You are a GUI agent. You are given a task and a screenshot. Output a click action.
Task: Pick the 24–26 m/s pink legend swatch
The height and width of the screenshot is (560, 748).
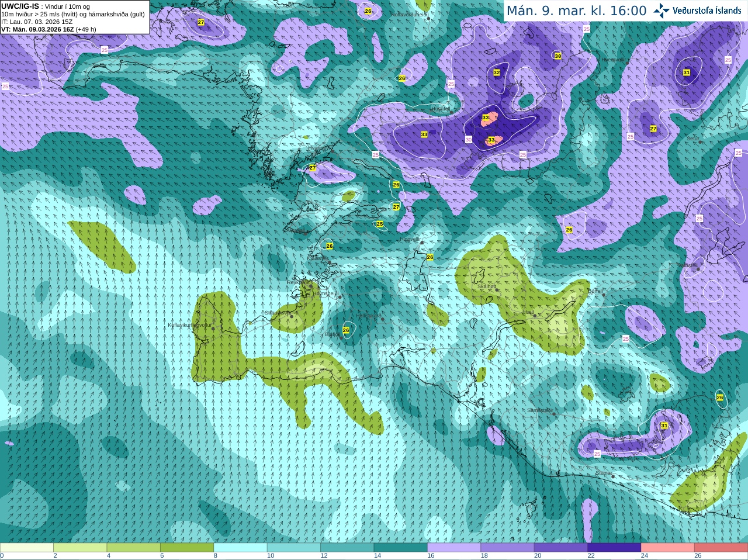[667, 548]
